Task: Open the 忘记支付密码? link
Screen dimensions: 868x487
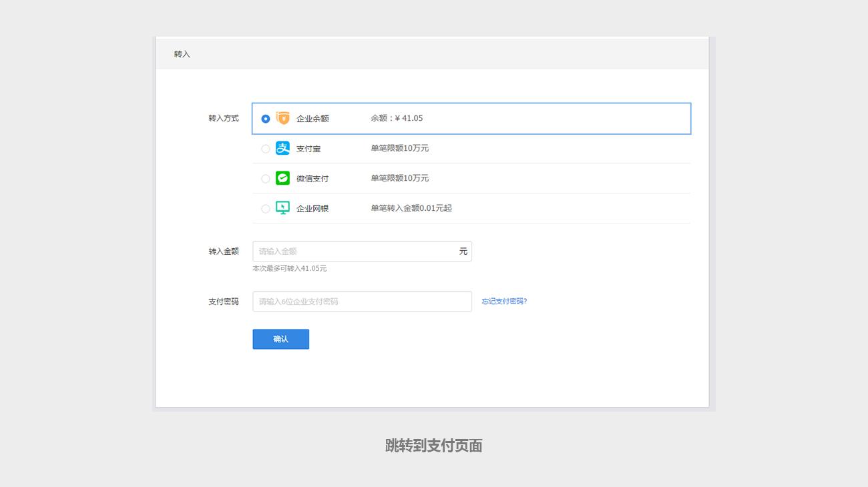Action: (x=505, y=302)
